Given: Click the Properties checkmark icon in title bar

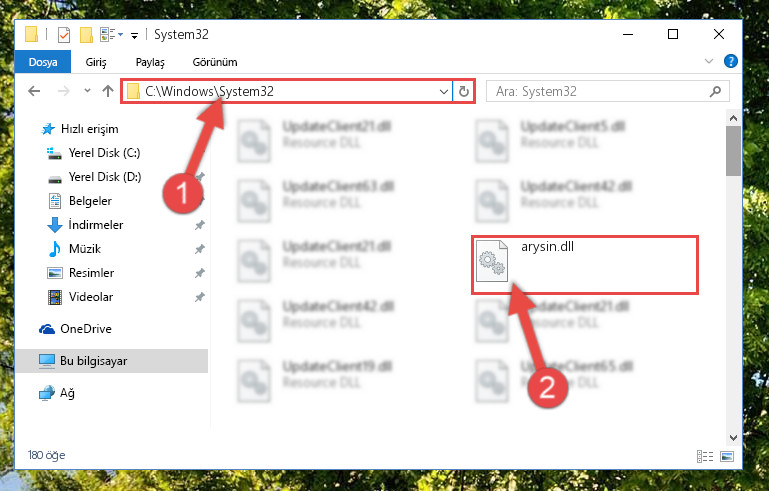Looking at the screenshot, I should coord(64,35).
